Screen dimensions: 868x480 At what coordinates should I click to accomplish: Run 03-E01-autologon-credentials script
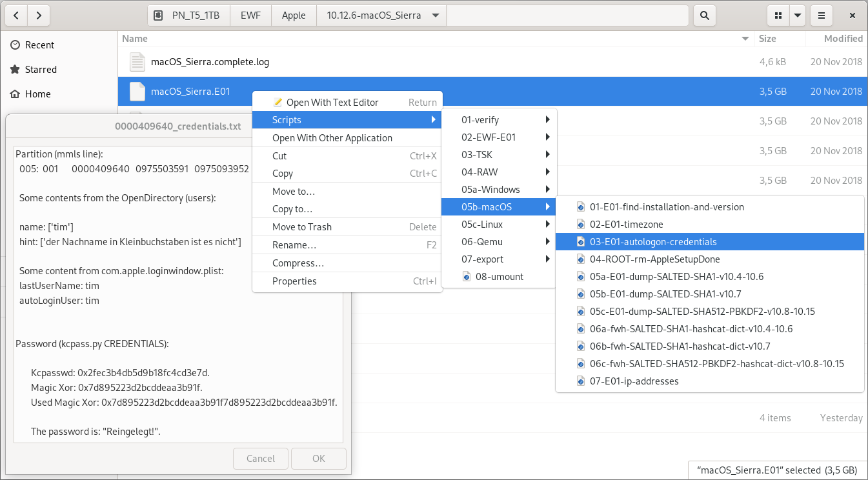[x=709, y=242]
